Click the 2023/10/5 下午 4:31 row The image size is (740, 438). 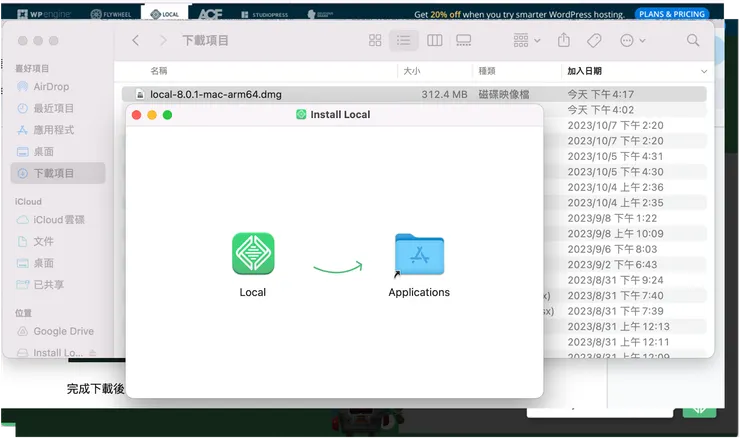[x=615, y=156]
